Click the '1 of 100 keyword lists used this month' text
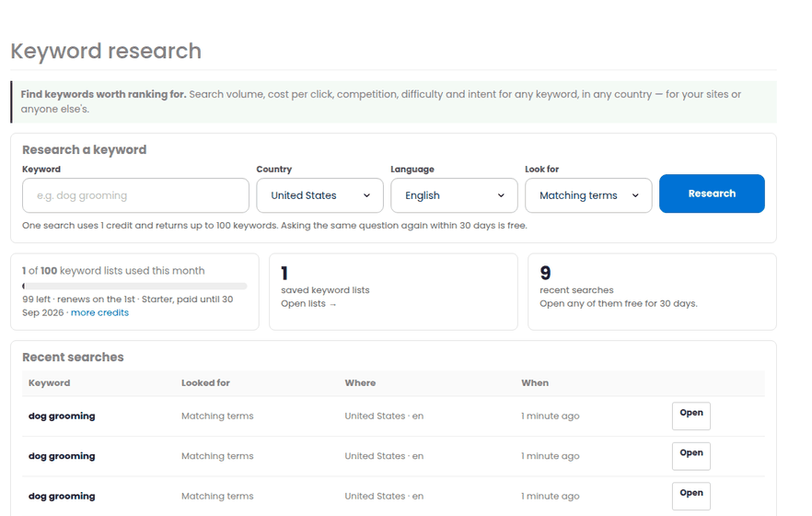The image size is (812, 516). (x=113, y=270)
